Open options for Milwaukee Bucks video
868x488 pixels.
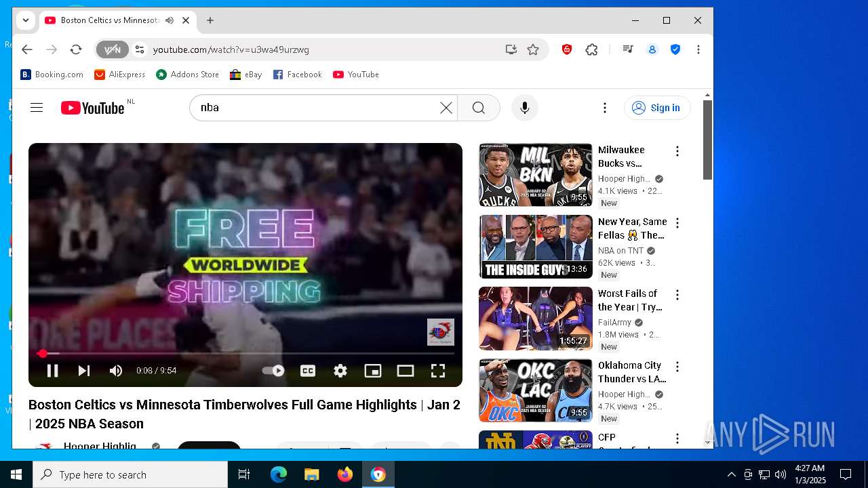677,151
